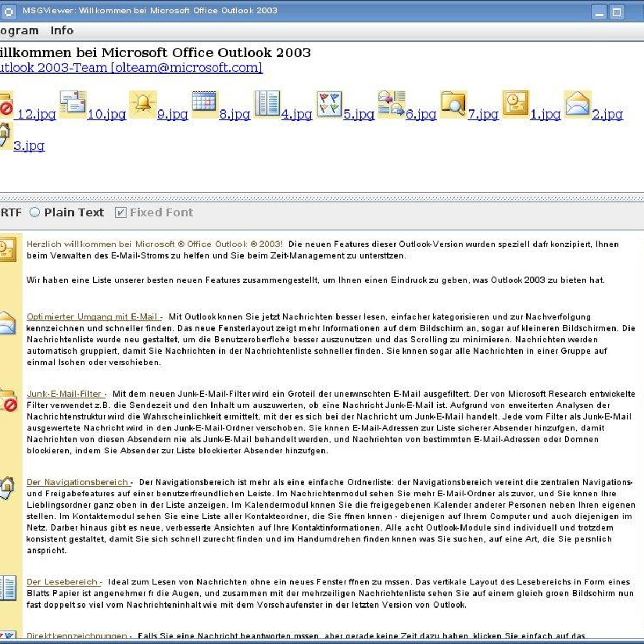644x644 pixels.
Task: Click the house icon beside 3.jpg
Action: [x=5, y=136]
